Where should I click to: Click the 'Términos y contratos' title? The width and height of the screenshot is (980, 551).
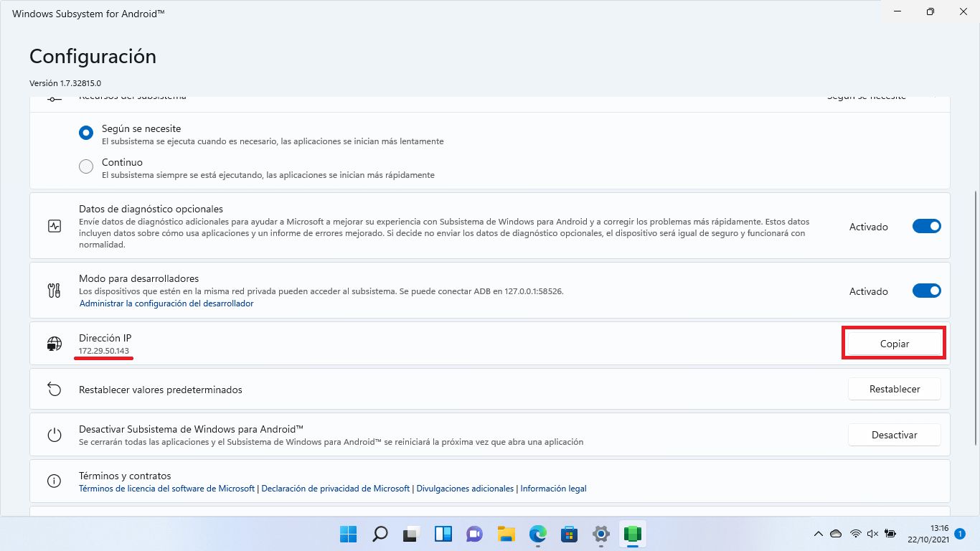point(125,476)
